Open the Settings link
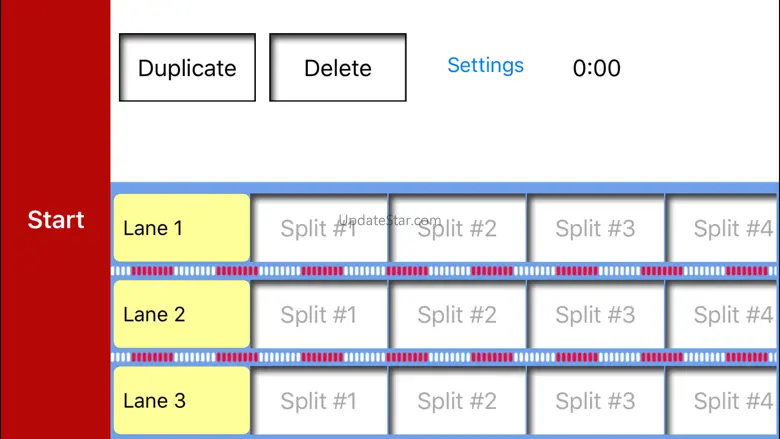Screen dimensions: 780x439 point(485,66)
